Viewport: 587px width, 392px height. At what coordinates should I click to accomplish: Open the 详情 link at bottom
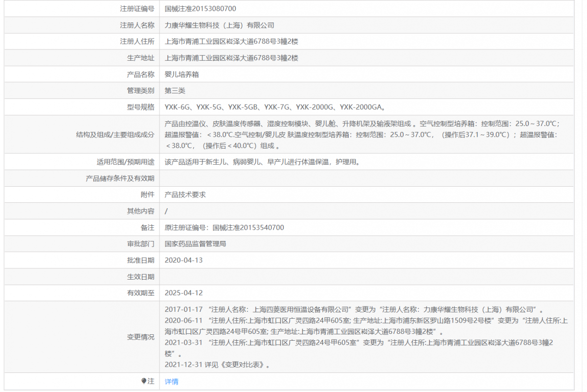click(171, 381)
